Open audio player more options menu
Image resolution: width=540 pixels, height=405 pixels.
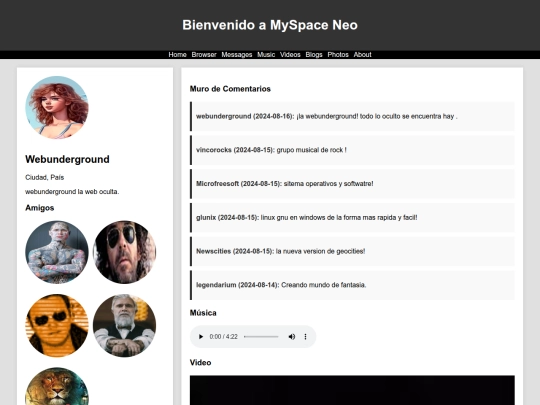coord(305,336)
